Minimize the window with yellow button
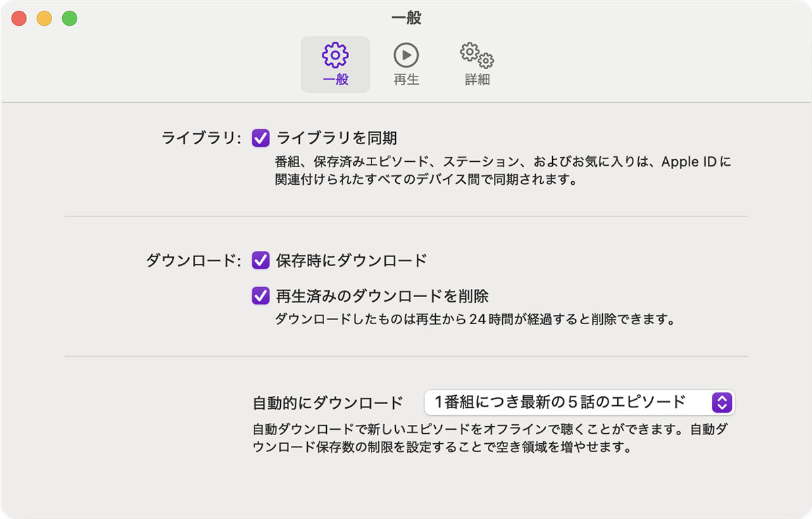Screen dimensions: 812x519 pos(44,19)
